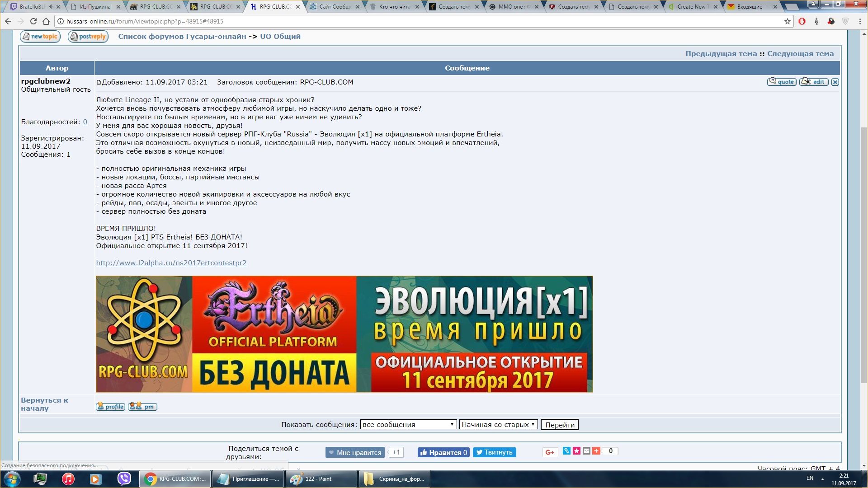Click the '+1' counter button

[x=396, y=452]
